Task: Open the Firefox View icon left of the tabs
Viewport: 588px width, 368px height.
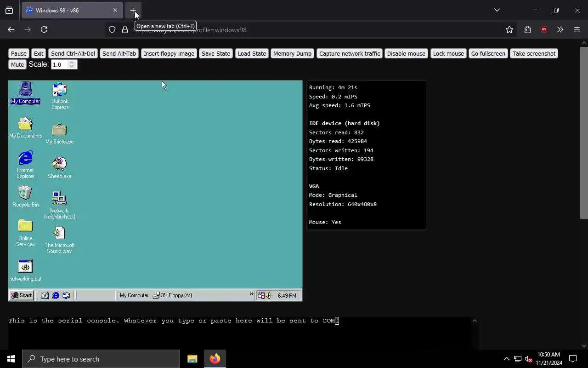Action: tap(9, 10)
